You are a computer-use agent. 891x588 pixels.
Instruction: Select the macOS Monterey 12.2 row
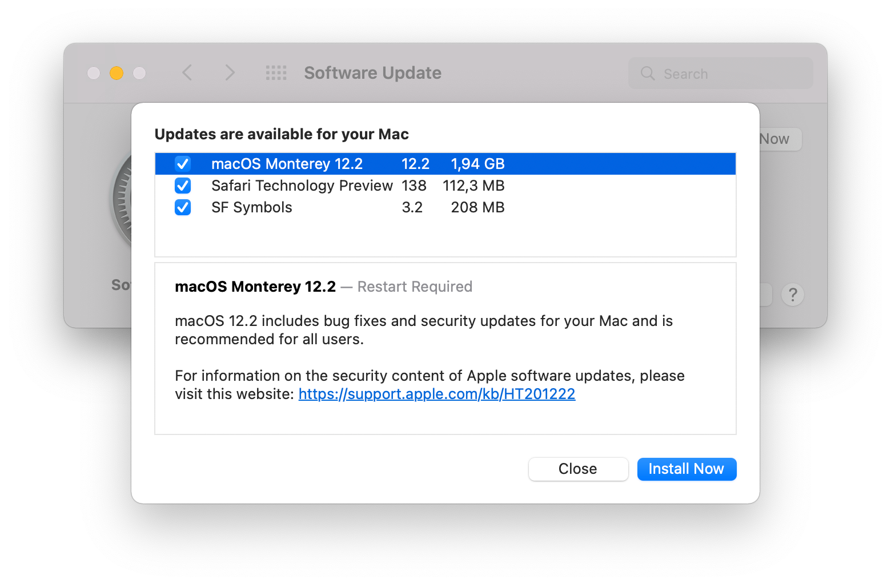[x=343, y=163]
